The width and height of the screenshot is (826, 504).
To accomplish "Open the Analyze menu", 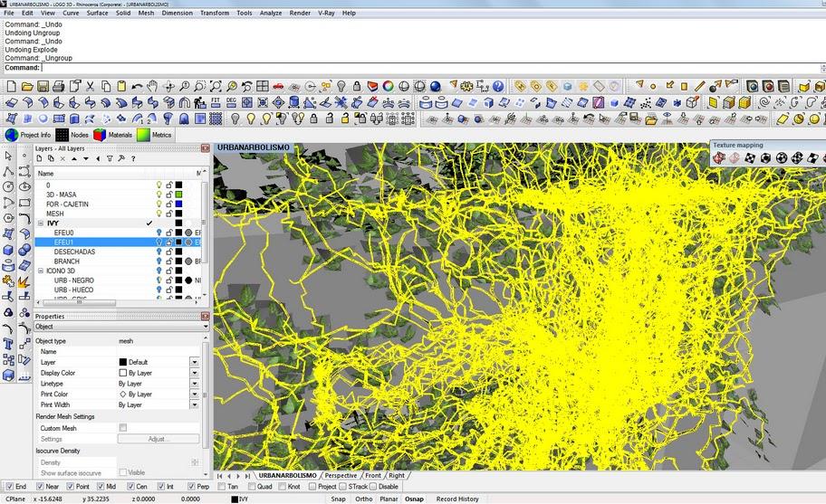I will tap(271, 14).
